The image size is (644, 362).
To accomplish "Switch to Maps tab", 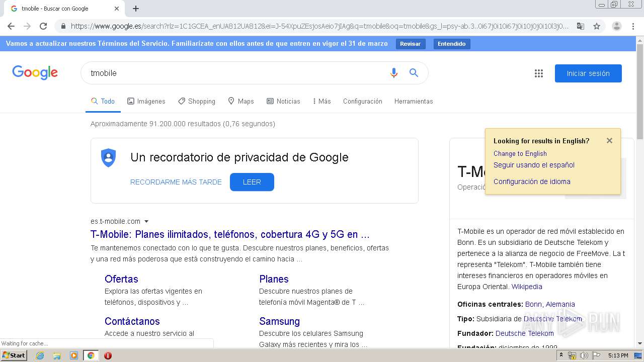I will pyautogui.click(x=241, y=101).
